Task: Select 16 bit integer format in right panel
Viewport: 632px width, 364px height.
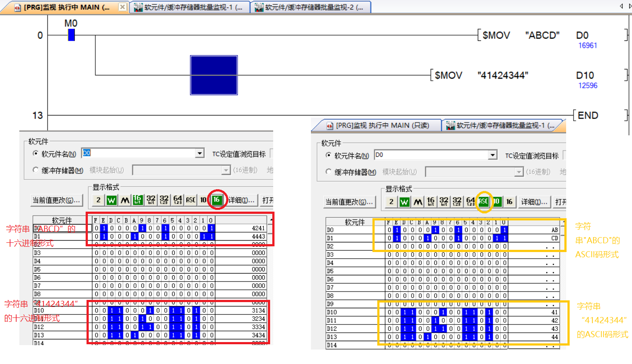Action: pyautogui.click(x=431, y=202)
